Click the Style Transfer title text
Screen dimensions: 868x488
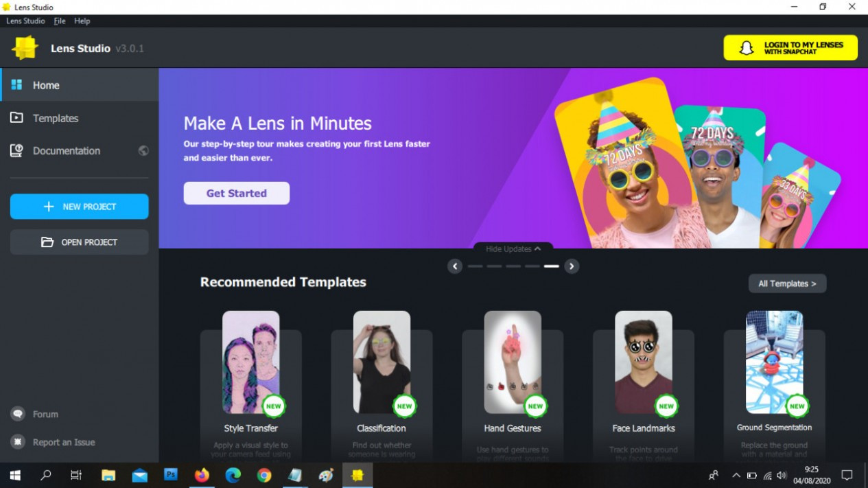(x=251, y=428)
